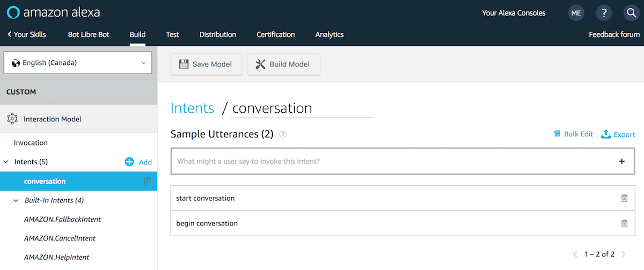Viewport: 644px width, 270px height.
Task: Click the Intents breadcrumb link
Action: pos(192,108)
